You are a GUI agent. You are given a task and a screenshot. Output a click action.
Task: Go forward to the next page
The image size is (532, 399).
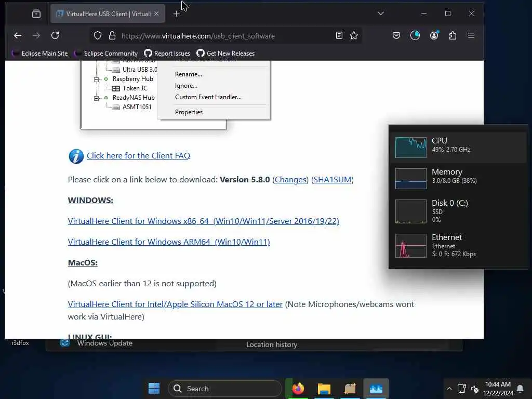pos(36,35)
